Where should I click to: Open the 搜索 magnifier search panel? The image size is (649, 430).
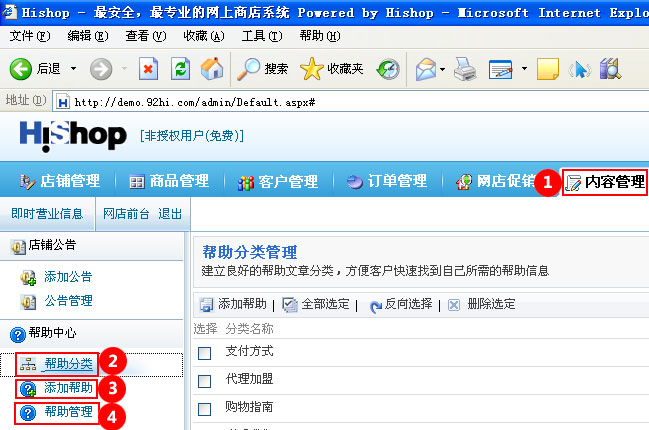pos(262,69)
